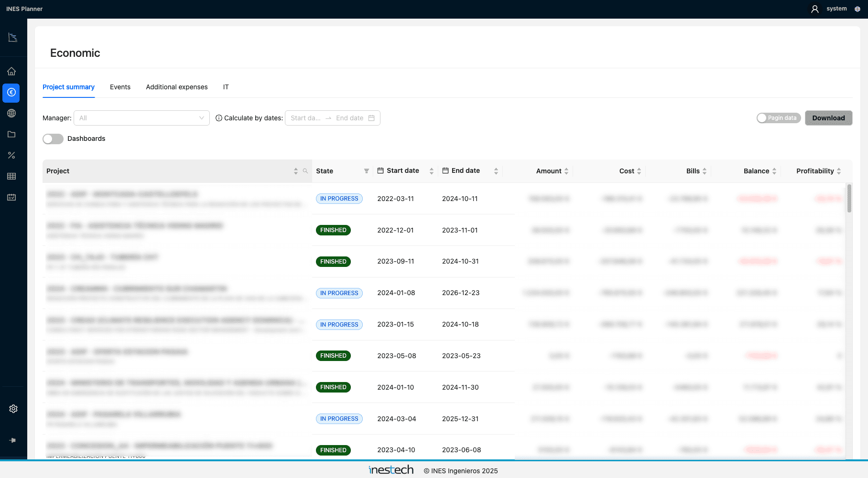Screen dimensions: 868x478
Task: Click end date 2024-10-11 cell
Action: point(460,199)
